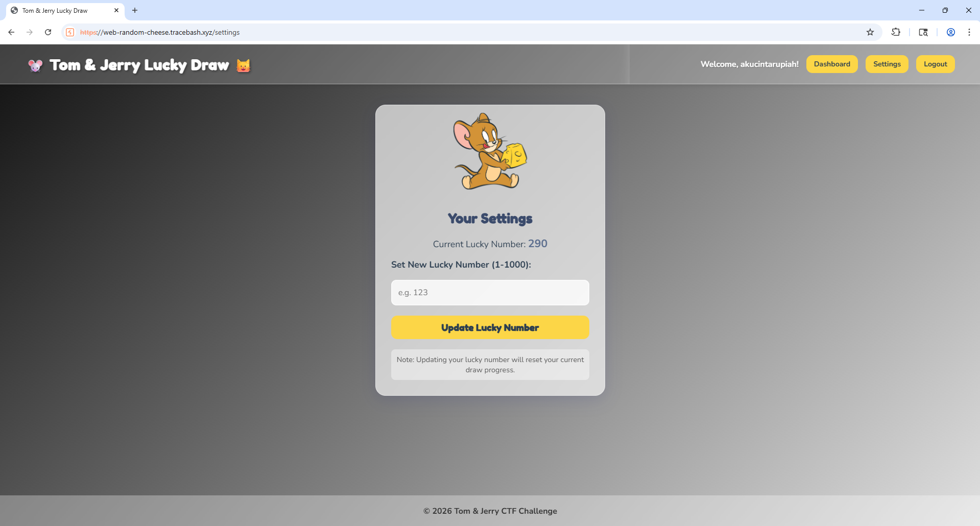Minimize the browser window
The image size is (980, 526).
click(922, 10)
